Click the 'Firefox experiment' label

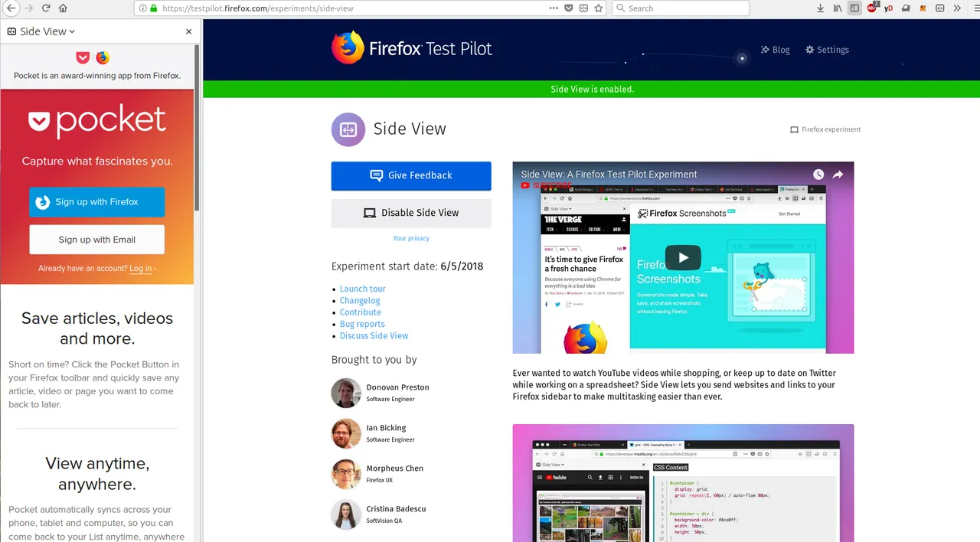[825, 130]
